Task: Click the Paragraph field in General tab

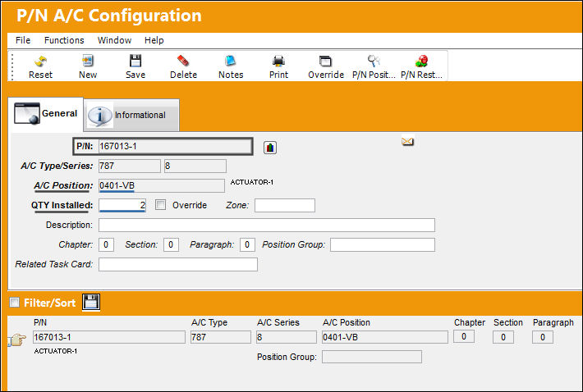Action: click(247, 244)
